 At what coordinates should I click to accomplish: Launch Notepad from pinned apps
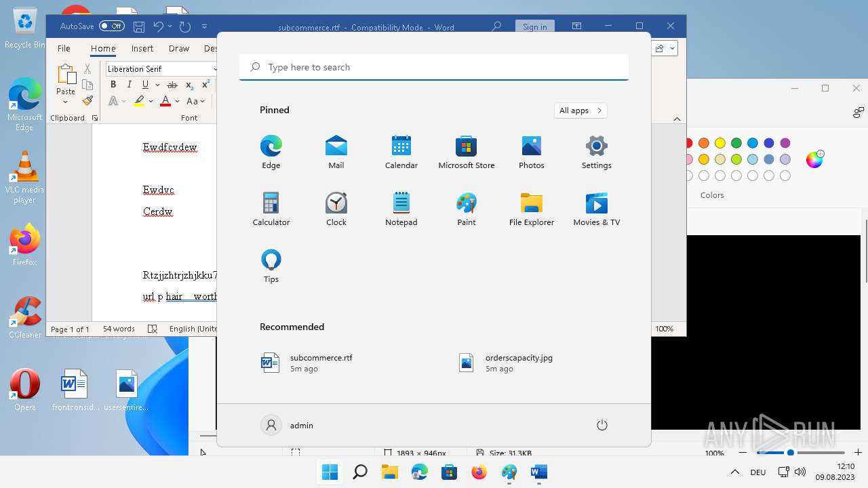pyautogui.click(x=401, y=209)
